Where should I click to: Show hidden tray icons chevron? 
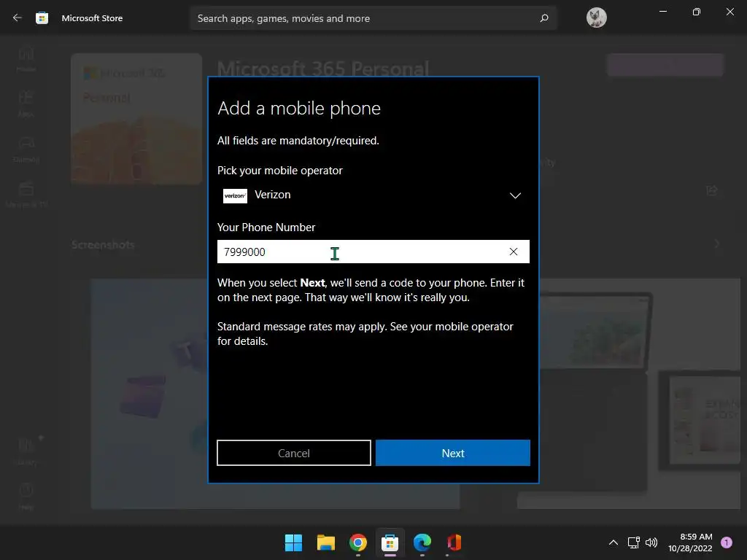[613, 542]
